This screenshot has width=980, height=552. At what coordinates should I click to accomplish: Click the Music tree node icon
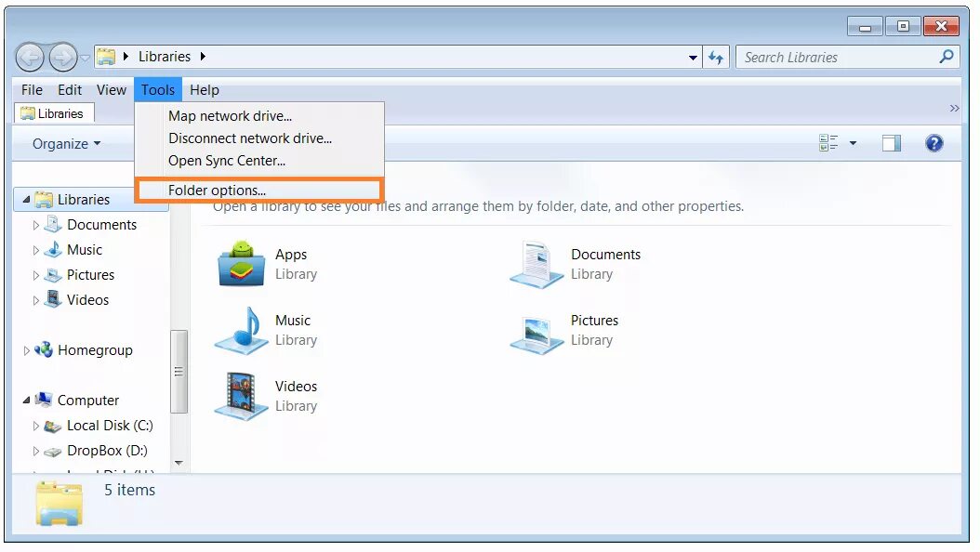tap(53, 250)
